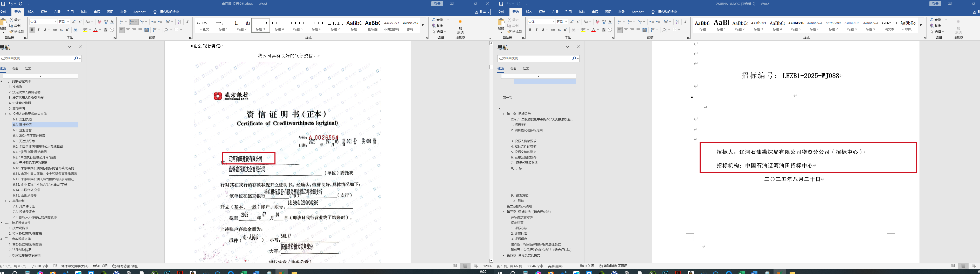Apply subscript in left Word window

61,30
